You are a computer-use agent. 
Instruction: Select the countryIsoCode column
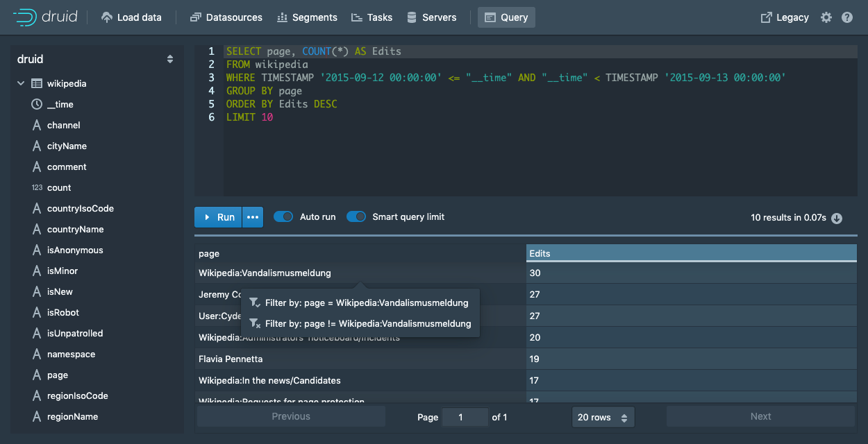(81, 209)
